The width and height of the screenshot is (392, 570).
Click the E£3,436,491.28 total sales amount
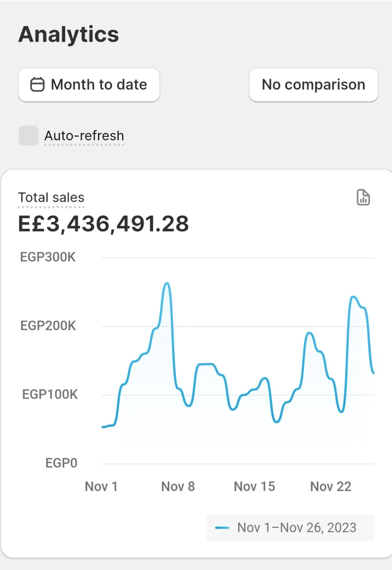click(103, 224)
